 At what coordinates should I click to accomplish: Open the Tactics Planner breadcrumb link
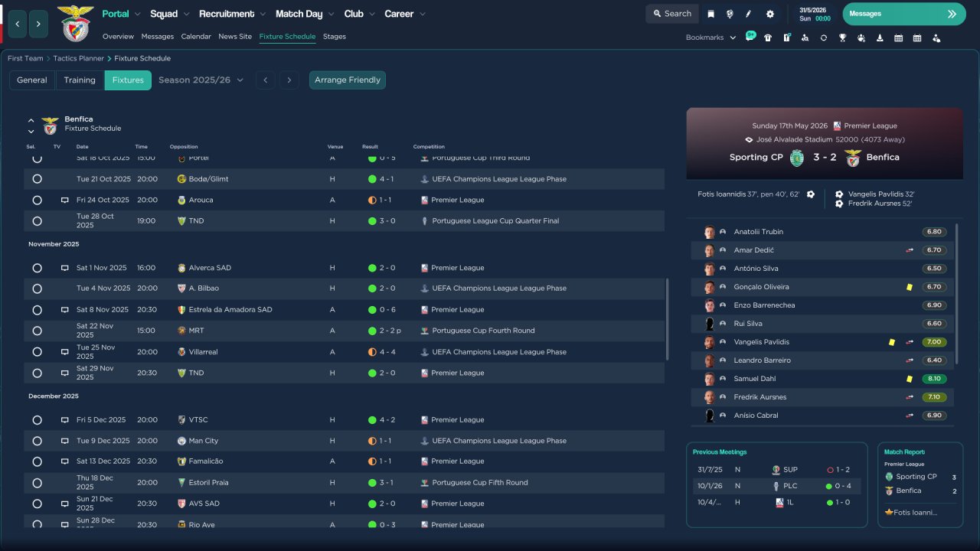tap(79, 58)
